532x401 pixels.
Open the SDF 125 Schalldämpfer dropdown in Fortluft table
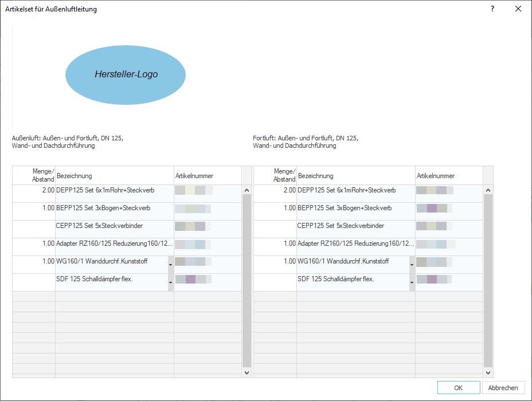pyautogui.click(x=412, y=282)
